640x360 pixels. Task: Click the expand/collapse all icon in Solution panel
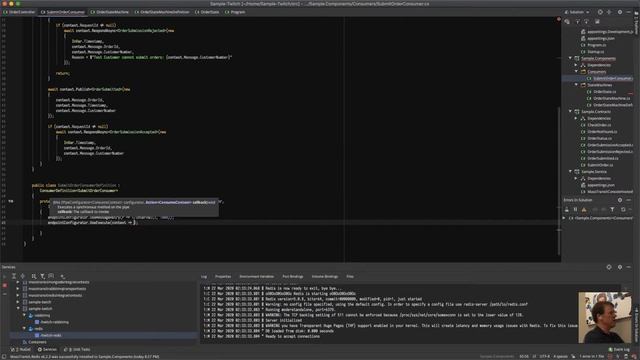(x=609, y=12)
